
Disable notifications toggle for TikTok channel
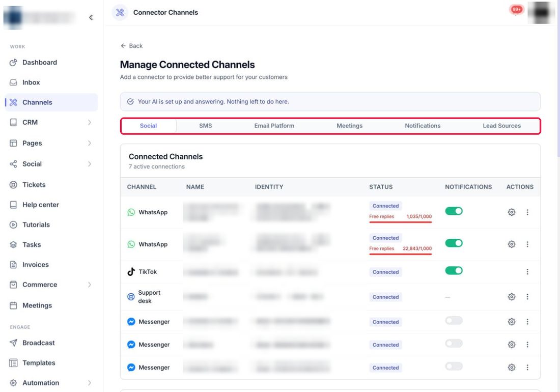click(454, 271)
